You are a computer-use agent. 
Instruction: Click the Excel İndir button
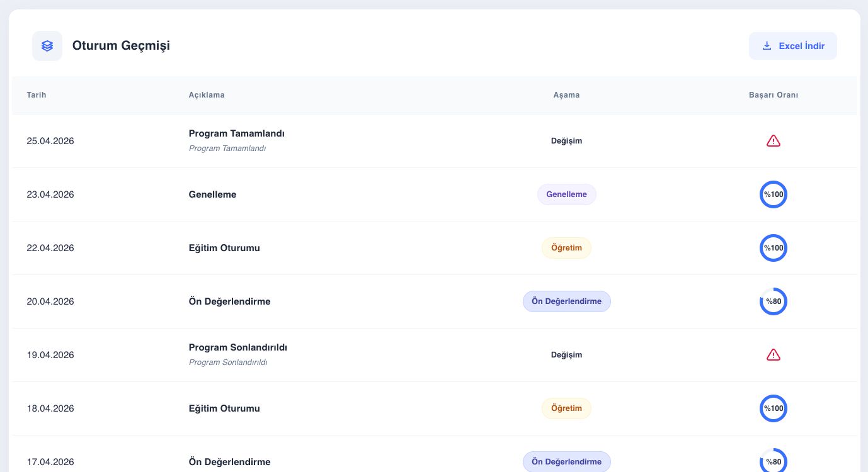(792, 46)
